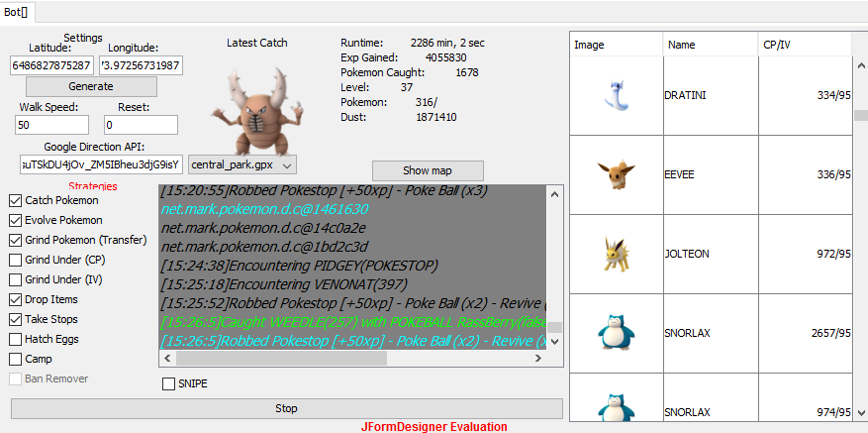The image size is (868, 433).
Task: Click the Generate button
Action: point(91,86)
